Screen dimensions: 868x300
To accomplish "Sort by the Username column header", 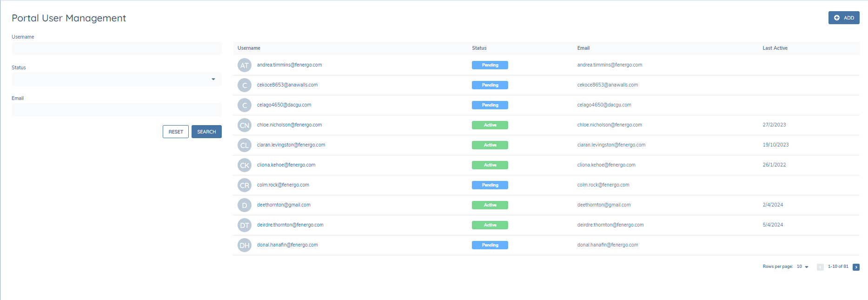I will [249, 48].
